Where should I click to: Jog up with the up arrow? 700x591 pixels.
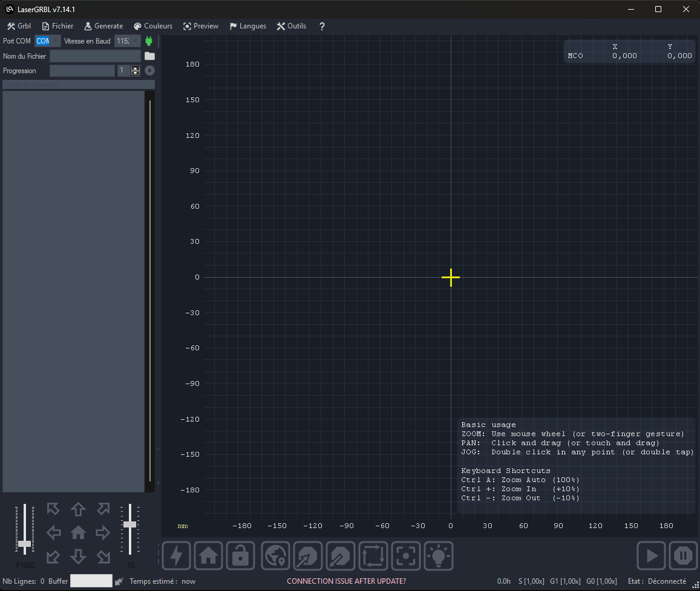click(x=78, y=509)
